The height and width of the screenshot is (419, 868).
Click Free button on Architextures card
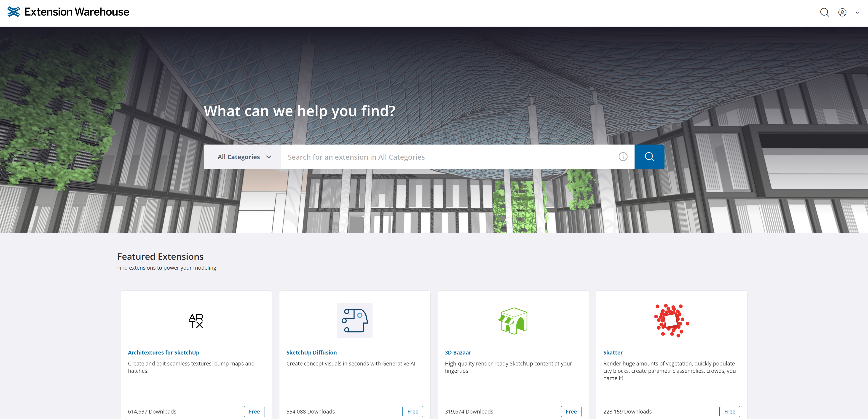click(254, 411)
